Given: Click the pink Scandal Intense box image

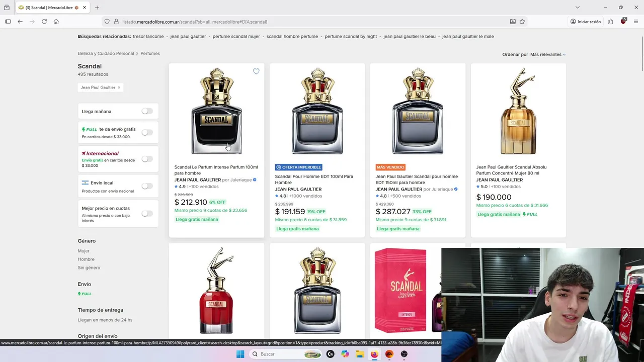Looking at the screenshot, I should (x=400, y=290).
